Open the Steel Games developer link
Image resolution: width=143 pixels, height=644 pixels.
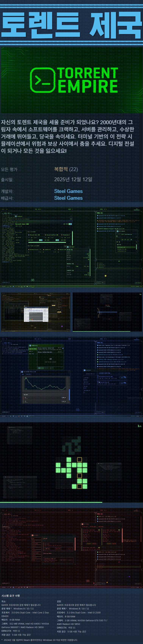click(x=68, y=191)
